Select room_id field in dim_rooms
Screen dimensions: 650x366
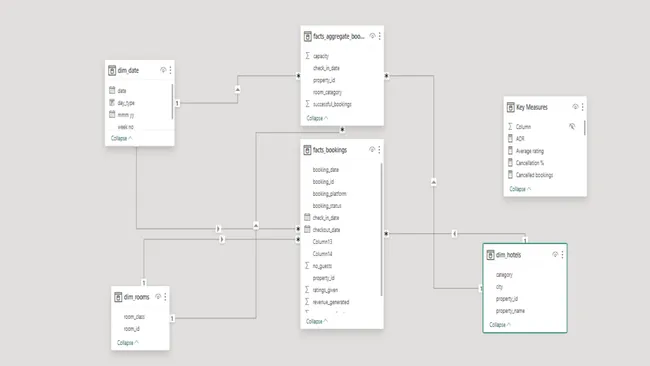(x=132, y=329)
